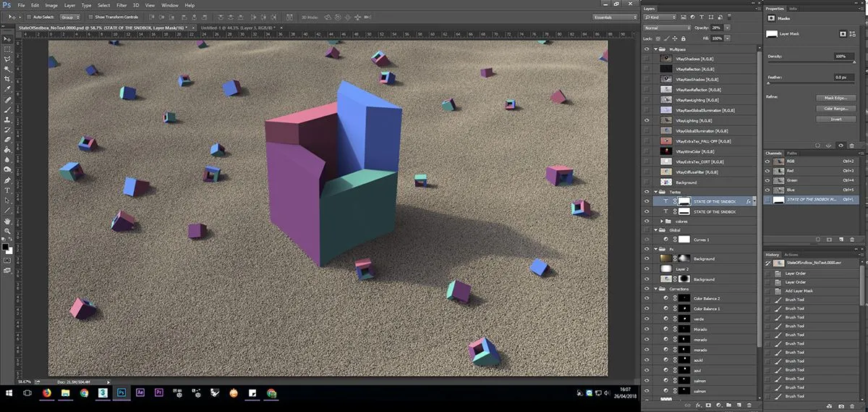Click the VRayWireColor layer thumbnail

(665, 151)
